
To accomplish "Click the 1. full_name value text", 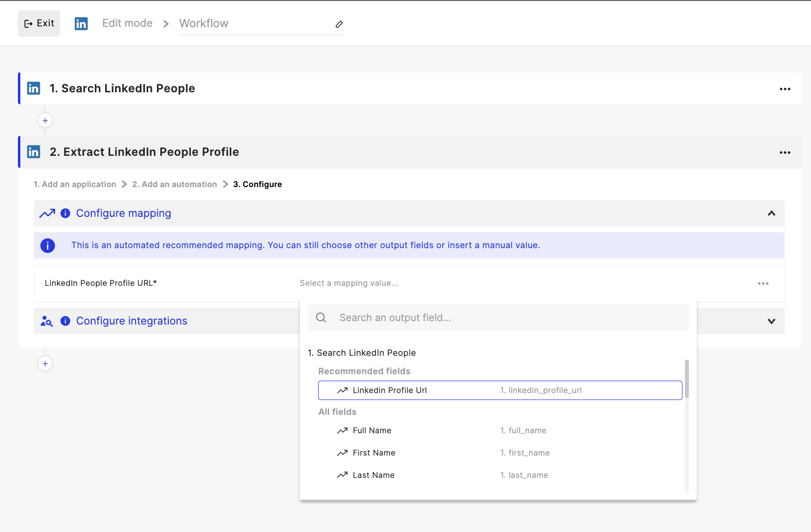I will pyautogui.click(x=523, y=431).
